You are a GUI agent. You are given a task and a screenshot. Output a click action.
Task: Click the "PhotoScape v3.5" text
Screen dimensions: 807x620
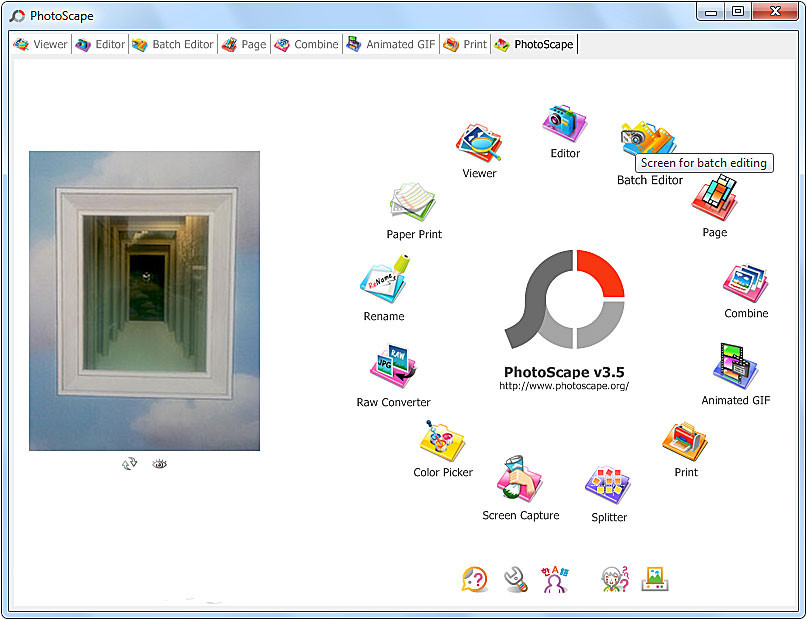point(564,372)
